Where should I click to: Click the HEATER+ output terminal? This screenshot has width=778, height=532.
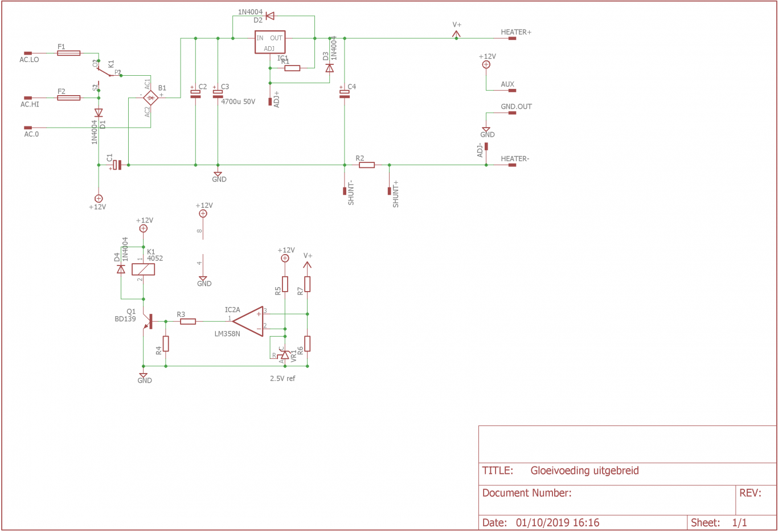click(x=512, y=39)
